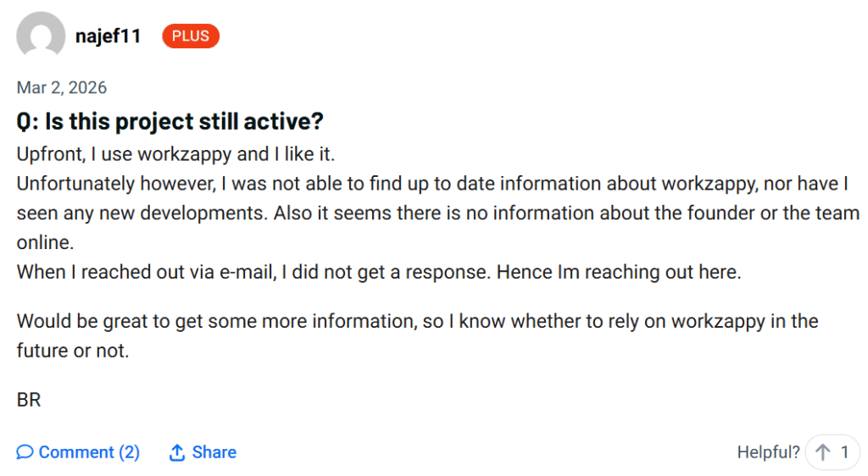Viewport: 868px width, 476px height.
Task: Click the 'BR' sign-off text
Action: pyautogui.click(x=29, y=400)
